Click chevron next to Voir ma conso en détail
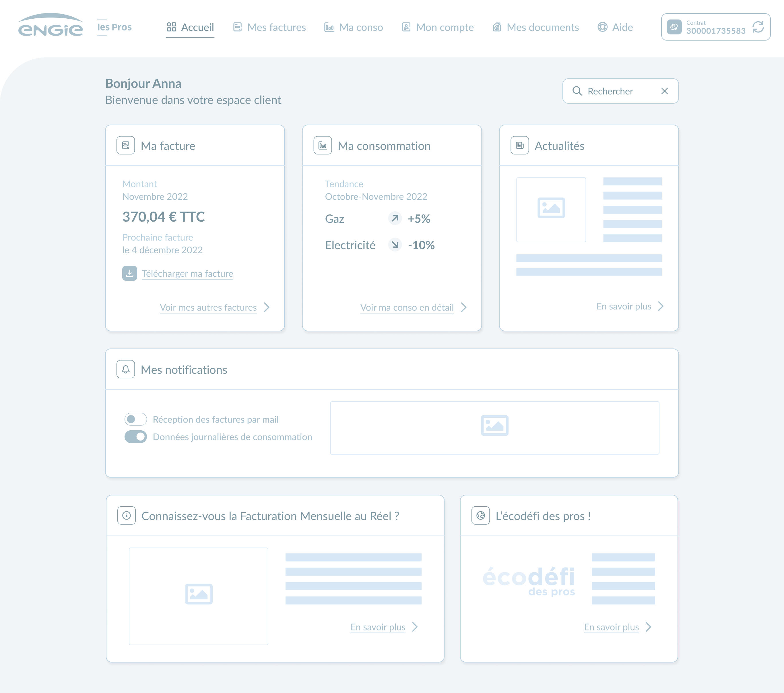 (x=464, y=307)
